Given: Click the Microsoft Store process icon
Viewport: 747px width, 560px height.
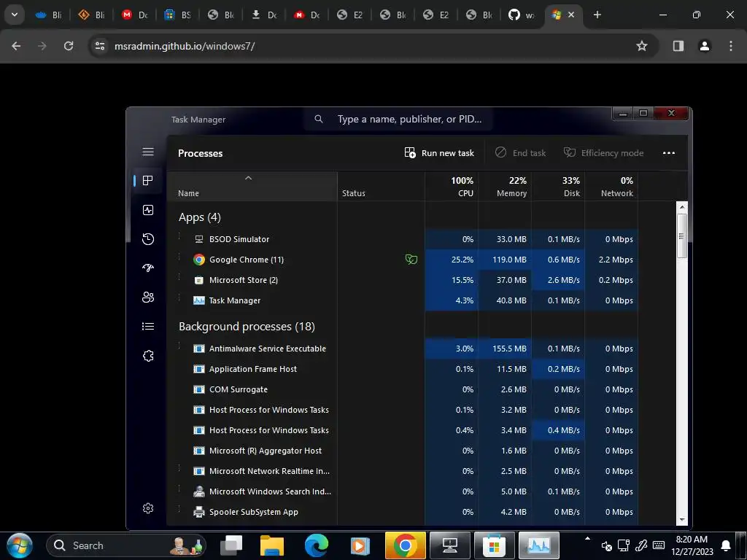Looking at the screenshot, I should tap(198, 280).
